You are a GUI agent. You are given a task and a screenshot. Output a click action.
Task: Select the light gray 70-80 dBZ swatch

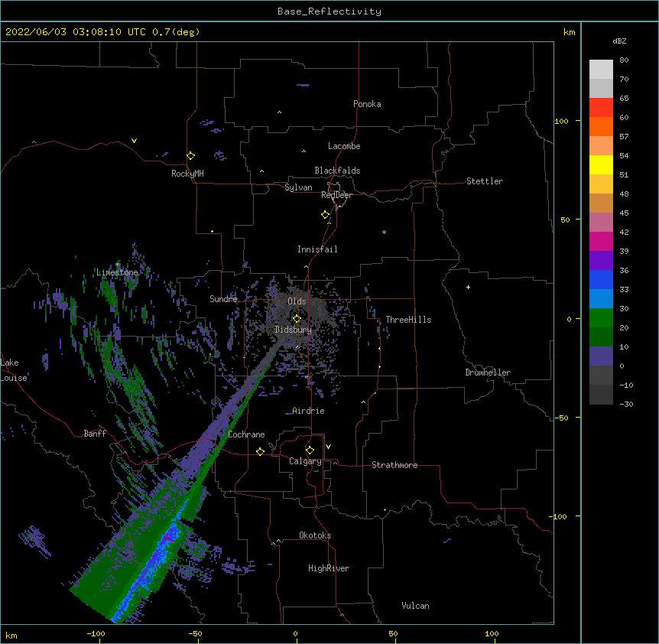(x=601, y=70)
